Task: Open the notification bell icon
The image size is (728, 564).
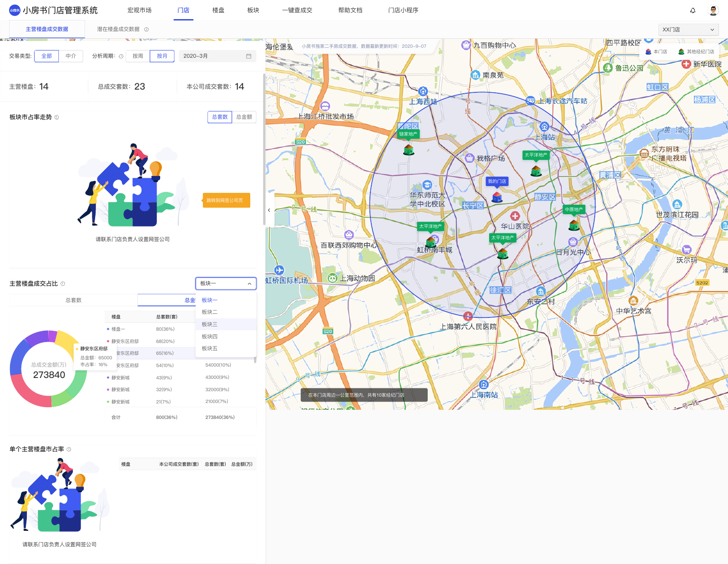Action: [693, 10]
